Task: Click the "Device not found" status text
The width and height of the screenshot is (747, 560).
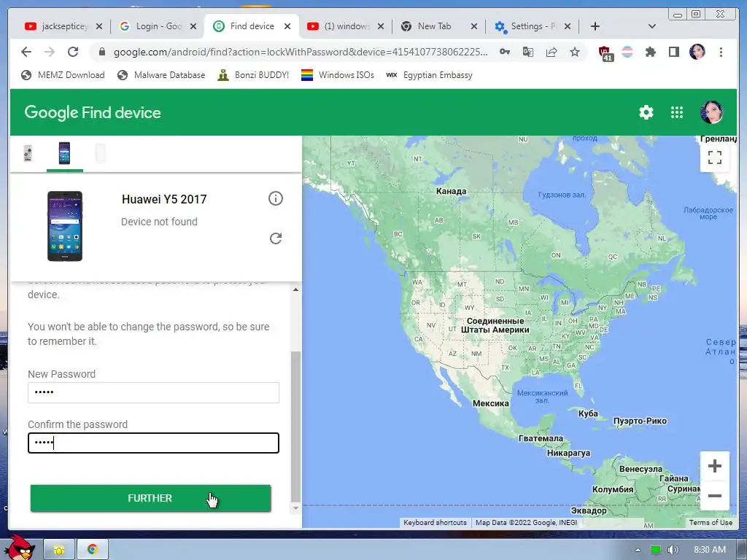Action: (x=159, y=222)
